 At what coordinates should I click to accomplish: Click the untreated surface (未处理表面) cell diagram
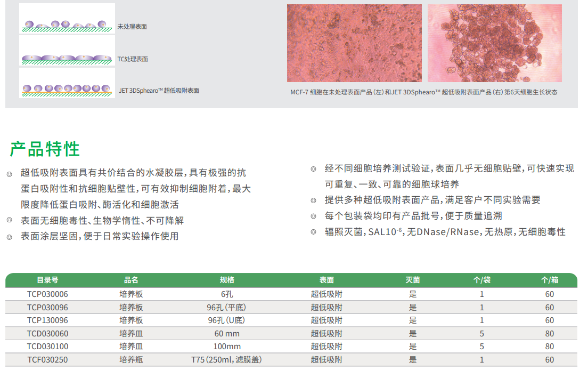[67, 19]
